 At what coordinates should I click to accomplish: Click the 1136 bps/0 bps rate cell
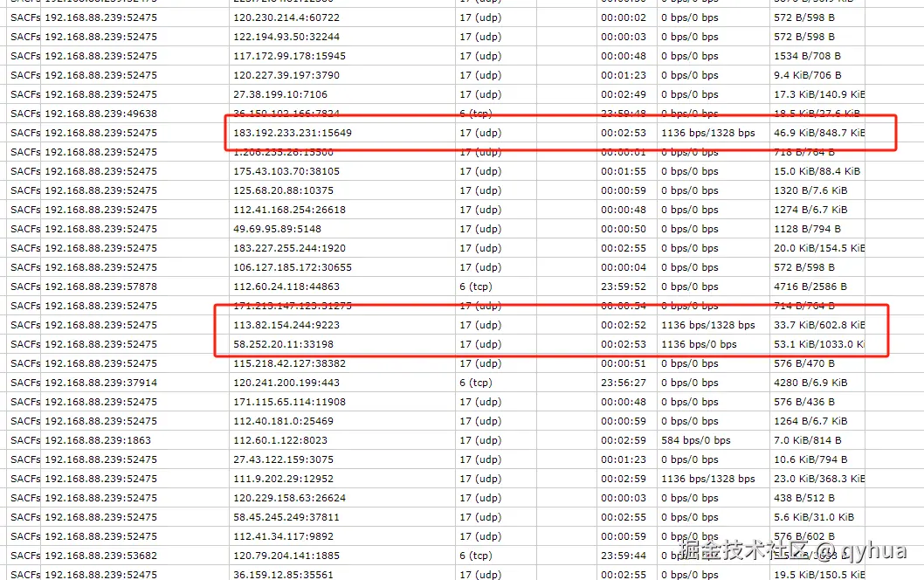(x=699, y=344)
